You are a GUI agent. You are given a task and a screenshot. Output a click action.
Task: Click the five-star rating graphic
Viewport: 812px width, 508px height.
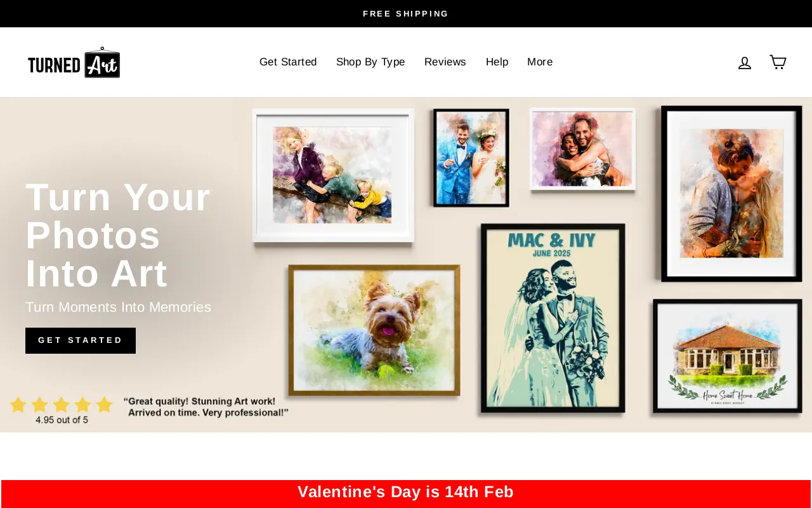61,404
